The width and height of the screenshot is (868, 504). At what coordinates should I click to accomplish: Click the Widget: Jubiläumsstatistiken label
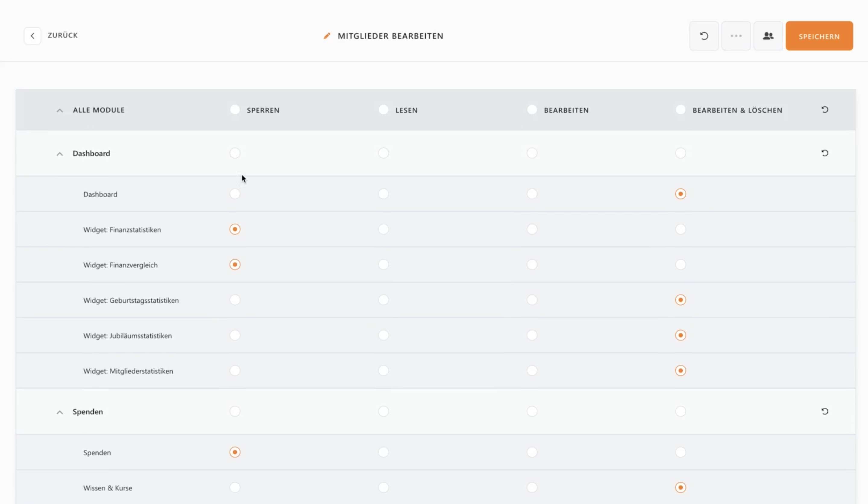(127, 336)
